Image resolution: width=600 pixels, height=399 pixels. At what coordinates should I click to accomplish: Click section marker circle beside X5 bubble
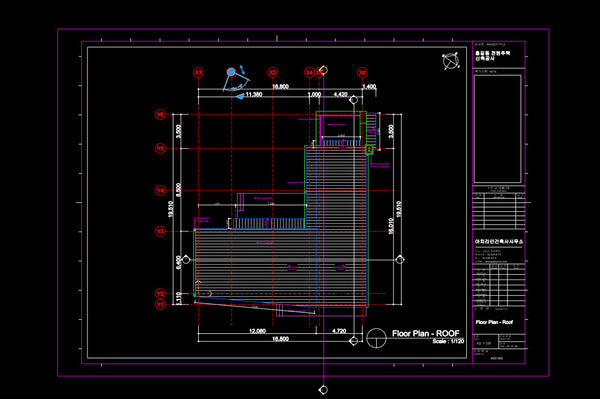tap(324, 70)
